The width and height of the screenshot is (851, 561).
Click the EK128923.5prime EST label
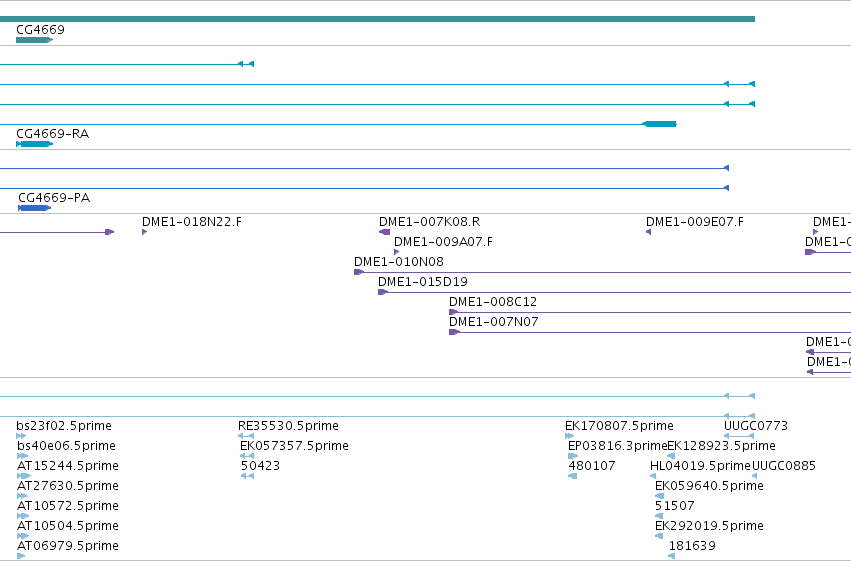point(721,446)
